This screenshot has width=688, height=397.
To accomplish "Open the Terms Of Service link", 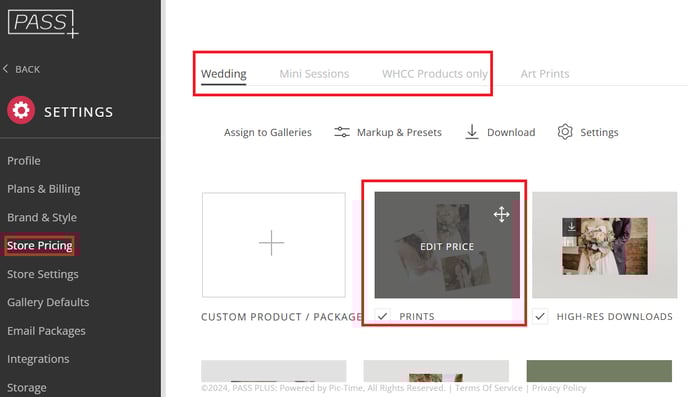I will (x=489, y=388).
